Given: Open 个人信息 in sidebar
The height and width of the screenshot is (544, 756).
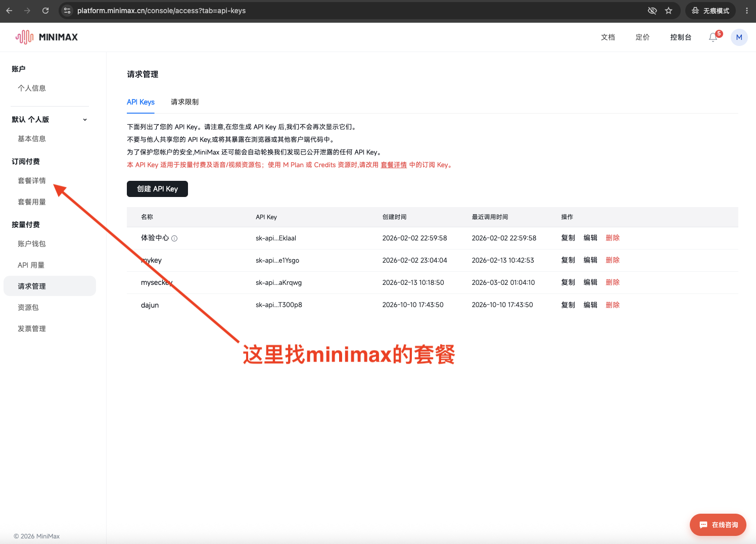Looking at the screenshot, I should pyautogui.click(x=32, y=88).
